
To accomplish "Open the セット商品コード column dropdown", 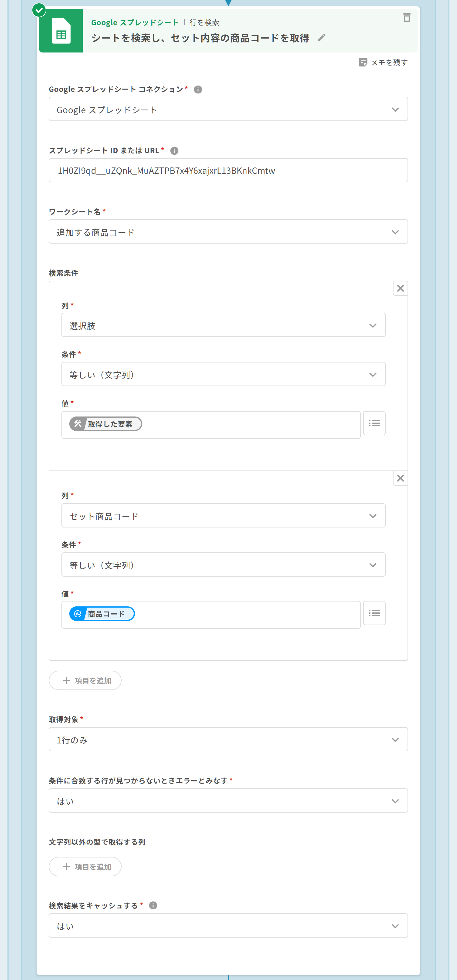I will pos(223,516).
